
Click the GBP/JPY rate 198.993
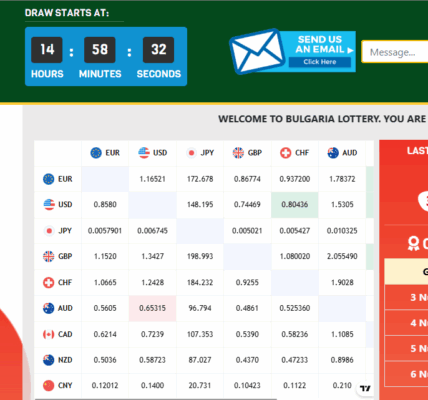click(200, 256)
